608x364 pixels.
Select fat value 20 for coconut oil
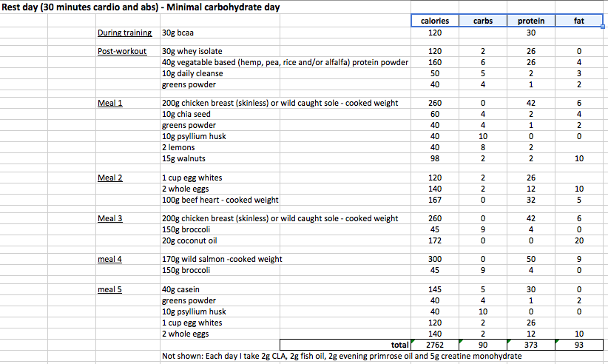click(579, 240)
